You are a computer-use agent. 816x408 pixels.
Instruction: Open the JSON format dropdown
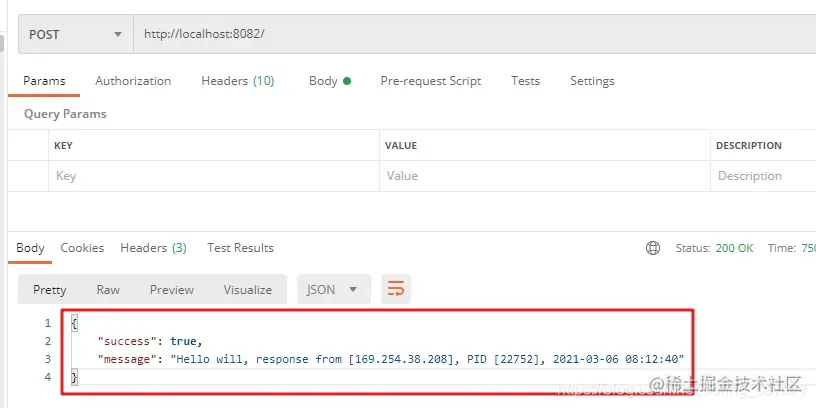click(334, 289)
